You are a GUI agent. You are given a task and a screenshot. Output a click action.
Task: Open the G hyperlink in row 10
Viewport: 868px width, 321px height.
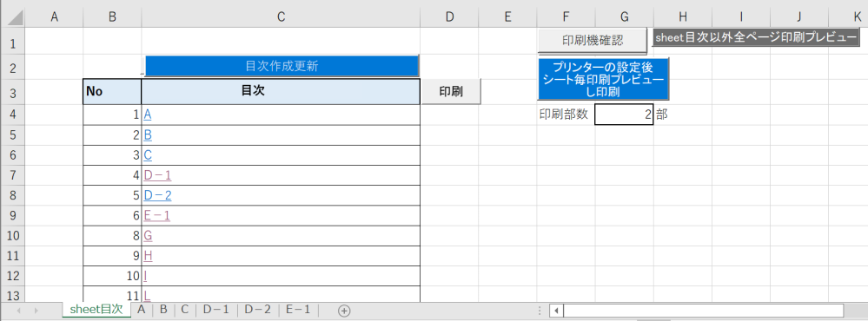(x=148, y=236)
